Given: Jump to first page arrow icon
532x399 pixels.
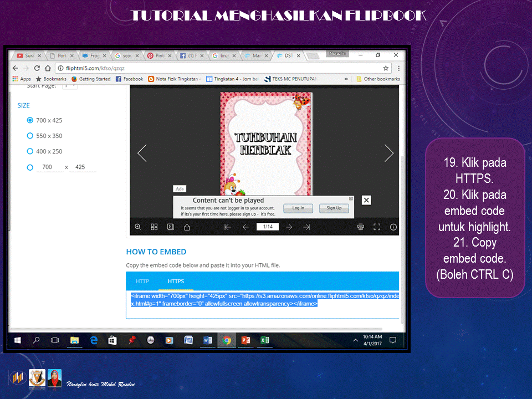Looking at the screenshot, I should click(x=228, y=227).
